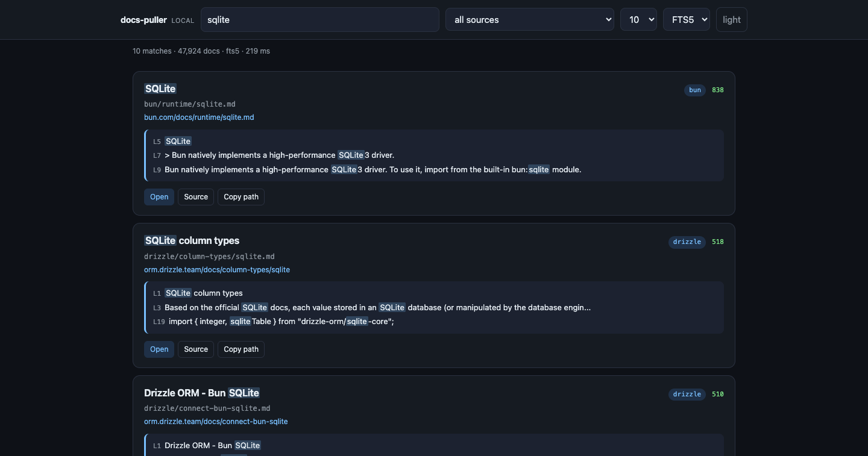Click Source on the bun SQLite result
The width and height of the screenshot is (868, 456).
point(196,197)
